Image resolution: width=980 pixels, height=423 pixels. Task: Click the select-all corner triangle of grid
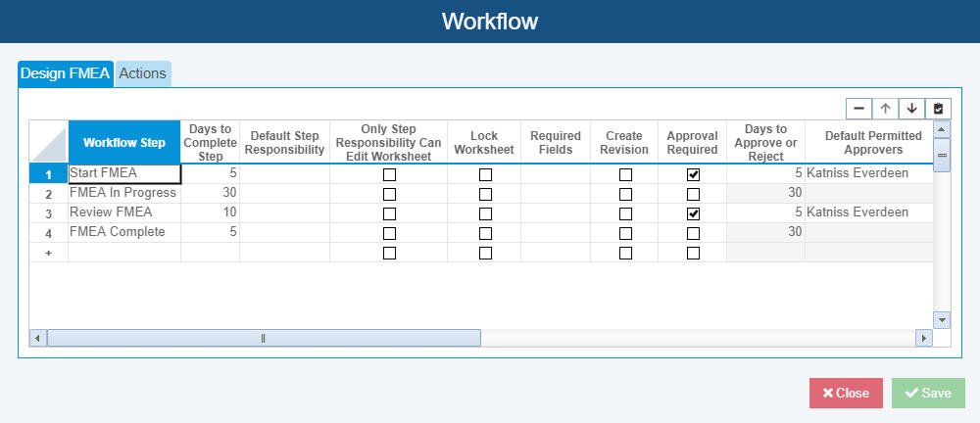click(49, 142)
